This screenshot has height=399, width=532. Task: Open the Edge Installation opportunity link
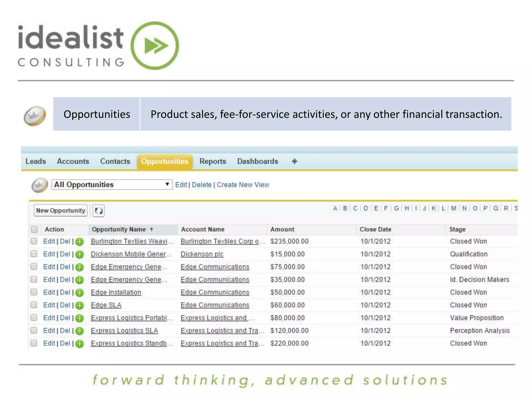pos(116,292)
